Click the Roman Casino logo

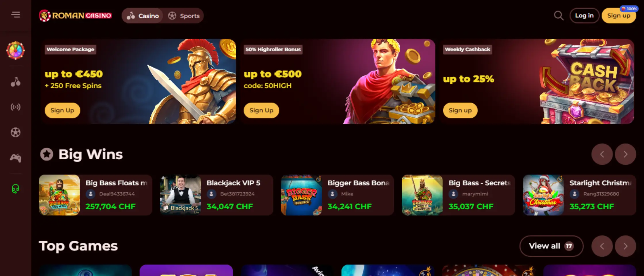[75, 16]
